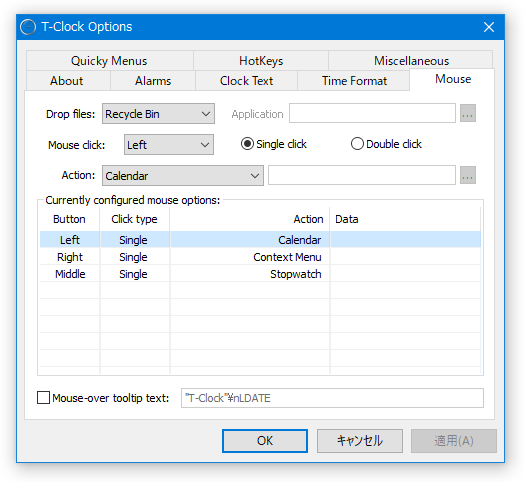Switch to the Quicky Menus tab
Screen dimensions: 524x482
click(x=110, y=61)
